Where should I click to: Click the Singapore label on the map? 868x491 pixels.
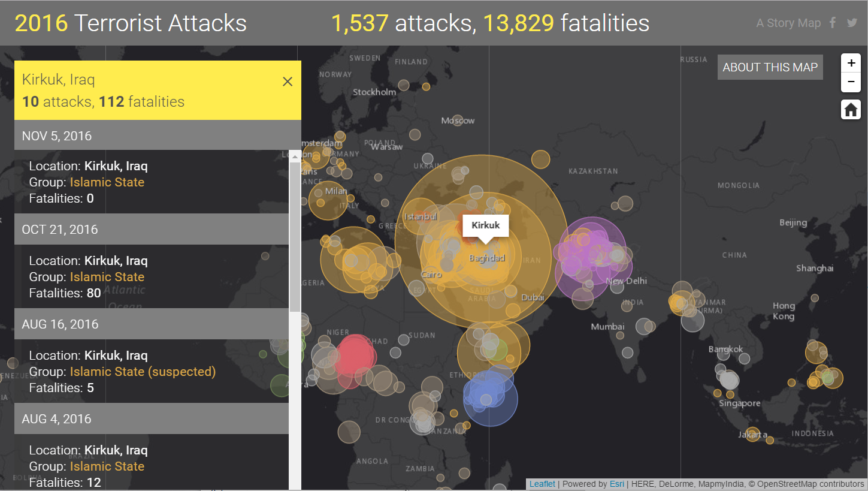(x=740, y=403)
